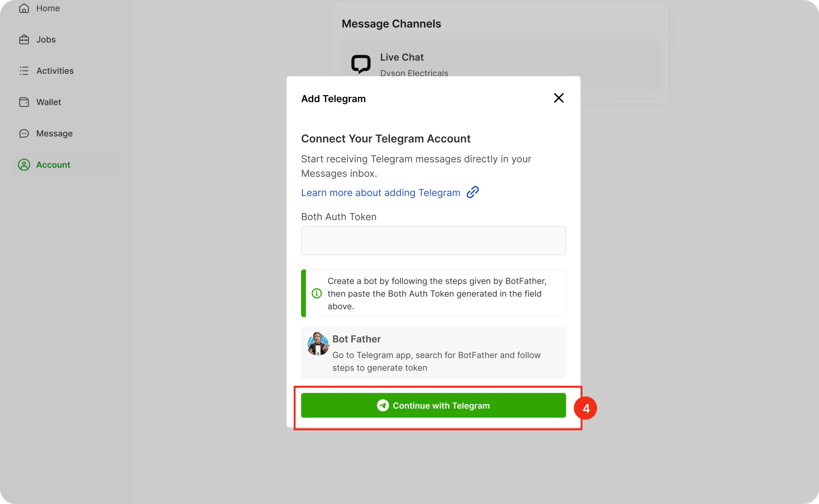Screen dimensions: 819x504
Task: Click the Bot Father avatar image
Action: [318, 343]
